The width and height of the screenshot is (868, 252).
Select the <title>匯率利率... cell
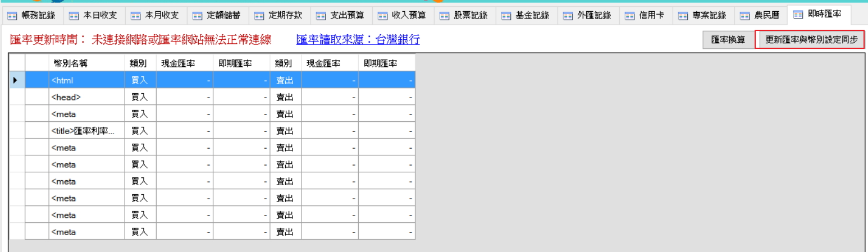tap(86, 130)
